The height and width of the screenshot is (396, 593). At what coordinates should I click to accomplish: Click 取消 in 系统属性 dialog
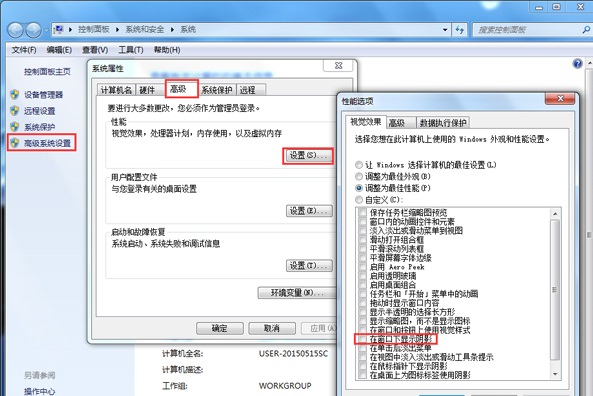pos(272,328)
